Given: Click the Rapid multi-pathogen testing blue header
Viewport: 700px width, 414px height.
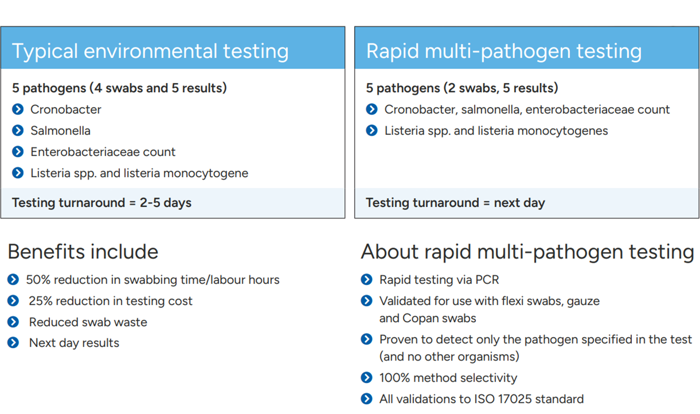Looking at the screenshot, I should point(527,48).
